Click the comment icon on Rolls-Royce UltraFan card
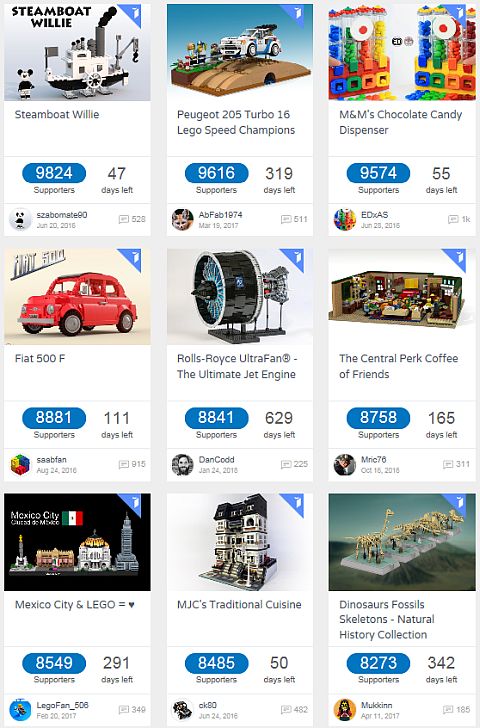This screenshot has width=480, height=728. (285, 464)
